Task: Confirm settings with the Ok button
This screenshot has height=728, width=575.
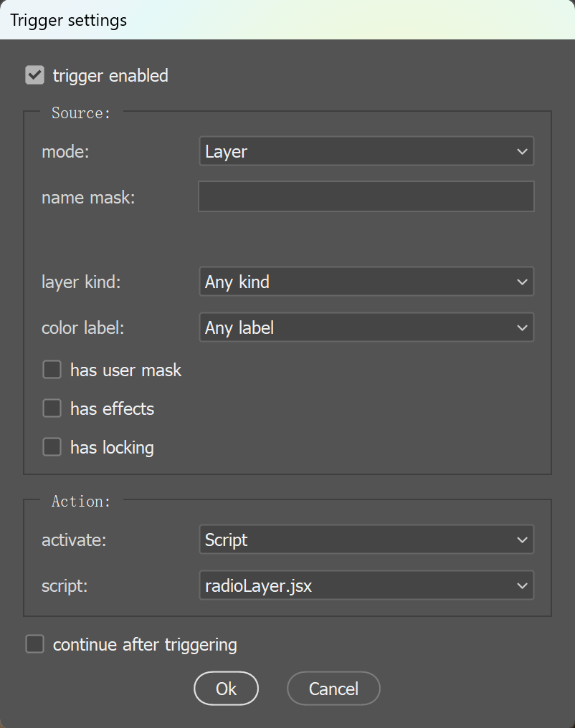Action: pos(226,689)
